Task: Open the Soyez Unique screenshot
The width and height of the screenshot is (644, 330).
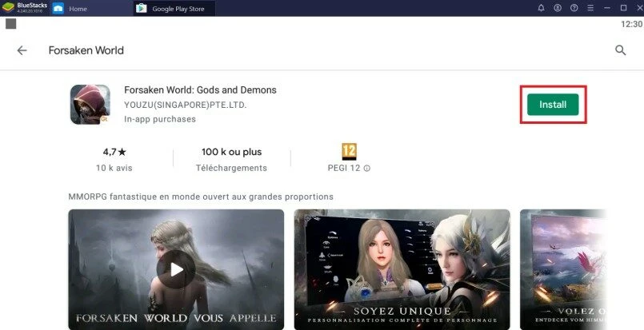Action: (402, 269)
